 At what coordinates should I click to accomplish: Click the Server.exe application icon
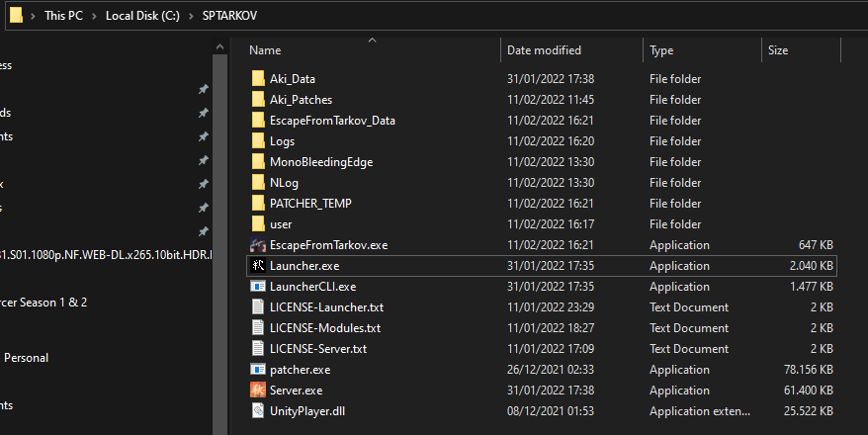pyautogui.click(x=258, y=391)
